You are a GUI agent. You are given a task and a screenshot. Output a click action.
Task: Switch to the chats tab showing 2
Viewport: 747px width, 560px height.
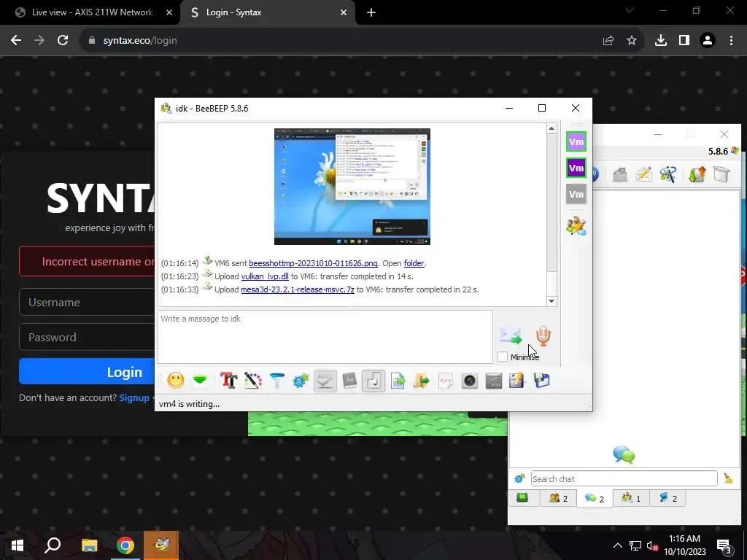595,498
